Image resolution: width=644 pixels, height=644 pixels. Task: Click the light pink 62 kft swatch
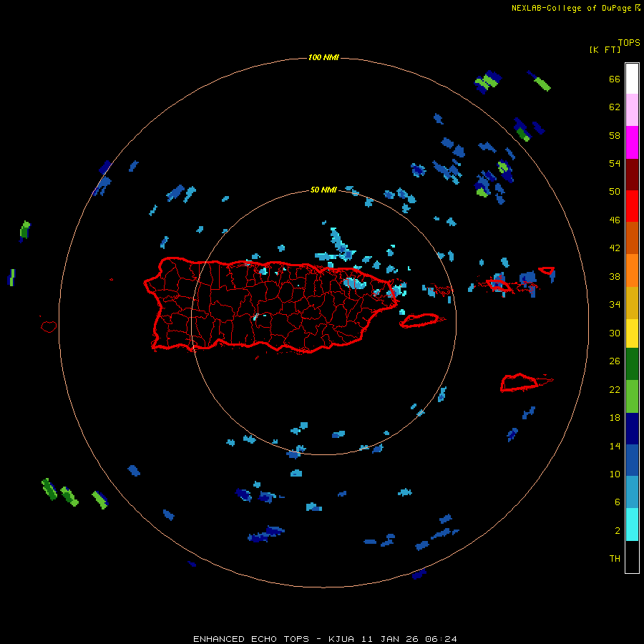pos(632,109)
